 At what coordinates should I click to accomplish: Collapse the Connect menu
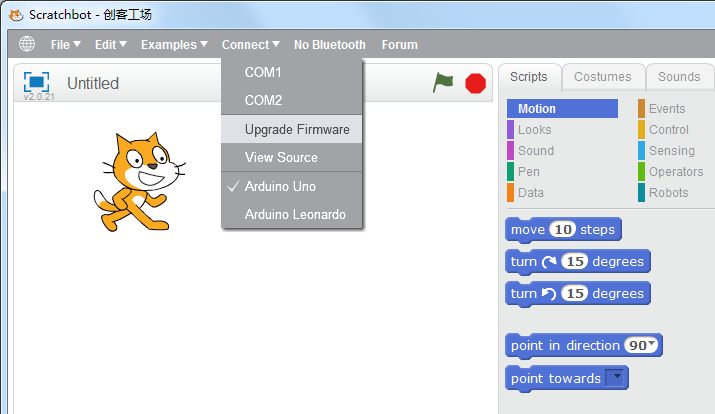(x=250, y=45)
